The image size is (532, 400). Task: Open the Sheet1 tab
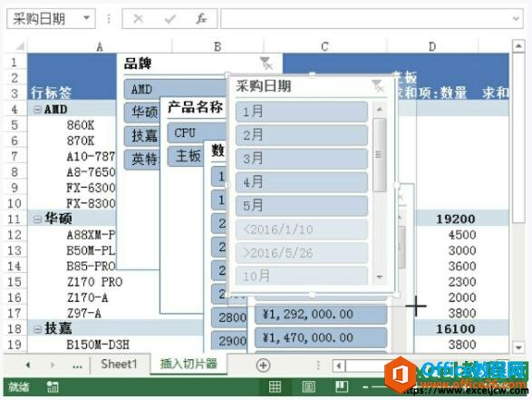(119, 364)
